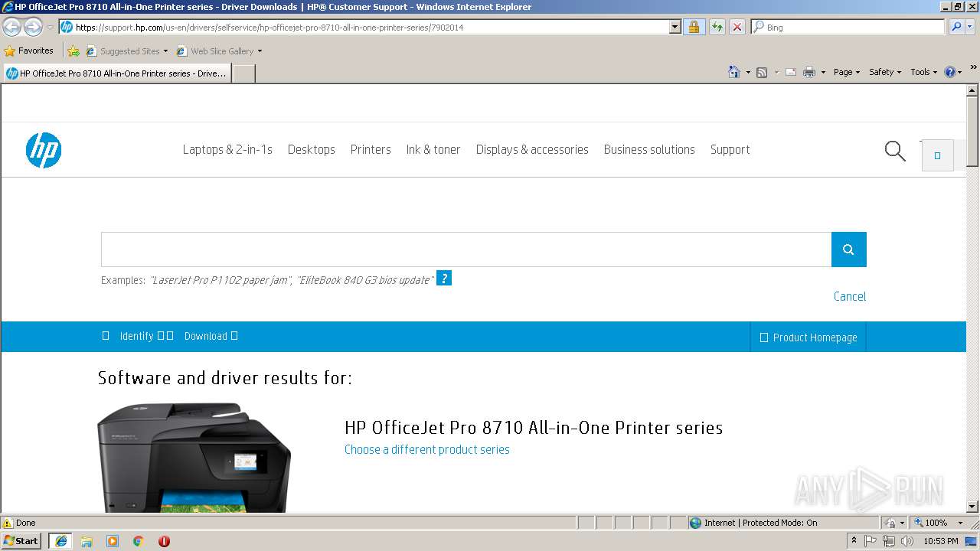Screen dimensions: 980x551
Task: Click the browser Forward arrow
Action: click(33, 27)
